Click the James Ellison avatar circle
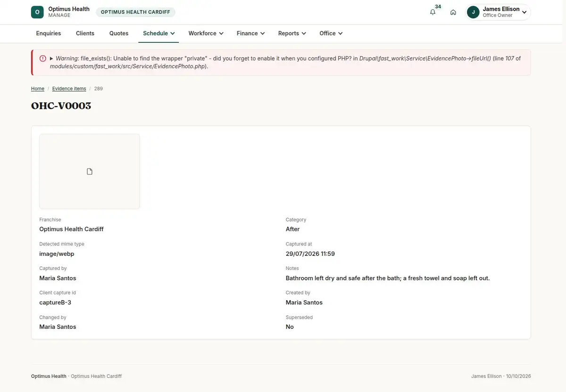This screenshot has width=566, height=392. (x=473, y=12)
